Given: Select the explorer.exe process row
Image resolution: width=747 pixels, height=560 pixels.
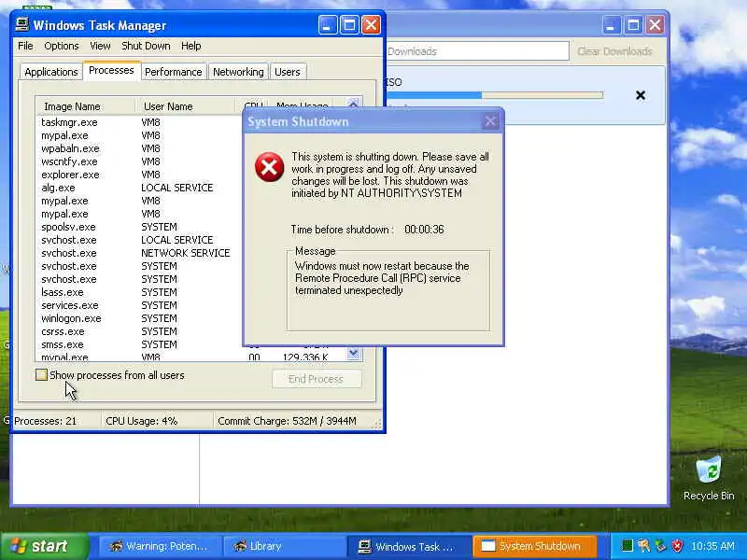Looking at the screenshot, I should 138,175.
